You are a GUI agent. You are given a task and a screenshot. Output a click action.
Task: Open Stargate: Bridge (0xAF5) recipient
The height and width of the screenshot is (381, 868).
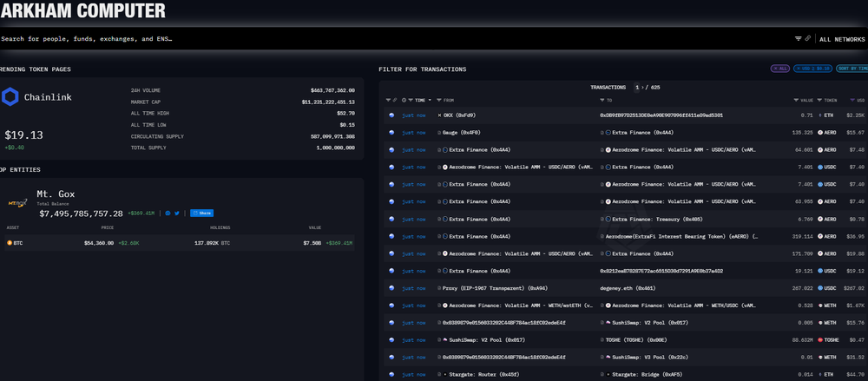pyautogui.click(x=648, y=374)
